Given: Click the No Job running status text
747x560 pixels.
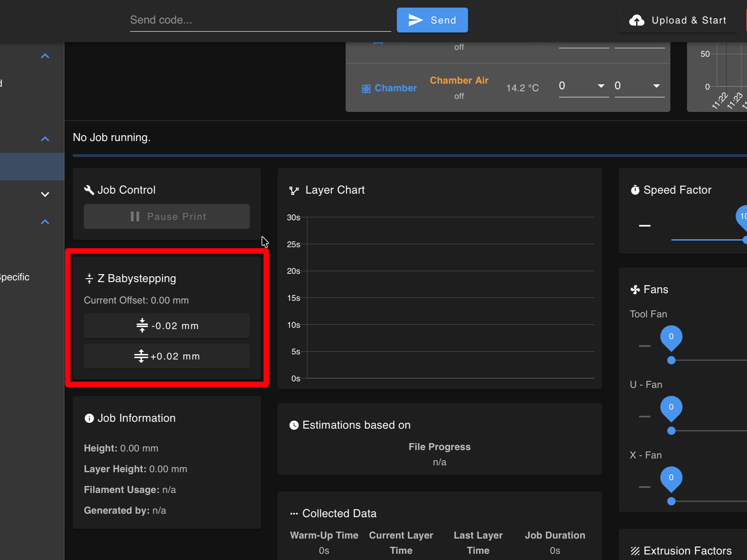Looking at the screenshot, I should click(x=112, y=138).
